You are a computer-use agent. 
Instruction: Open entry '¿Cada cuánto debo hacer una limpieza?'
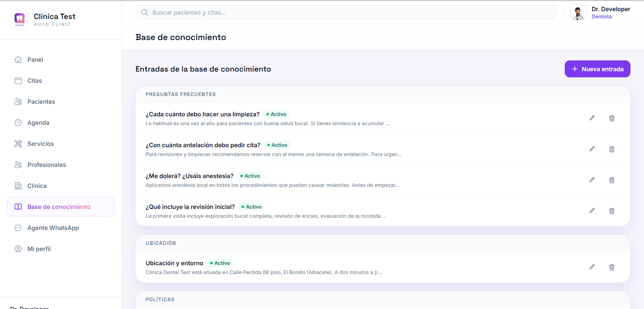point(203,114)
